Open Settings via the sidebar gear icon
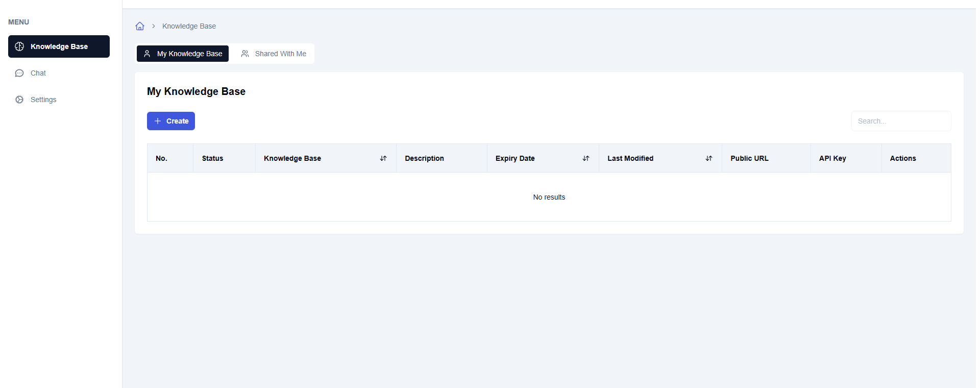The image size is (980, 388). tap(19, 100)
